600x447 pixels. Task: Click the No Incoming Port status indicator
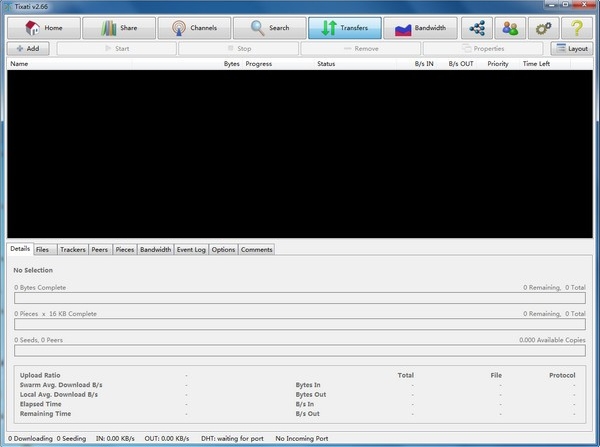click(x=307, y=439)
